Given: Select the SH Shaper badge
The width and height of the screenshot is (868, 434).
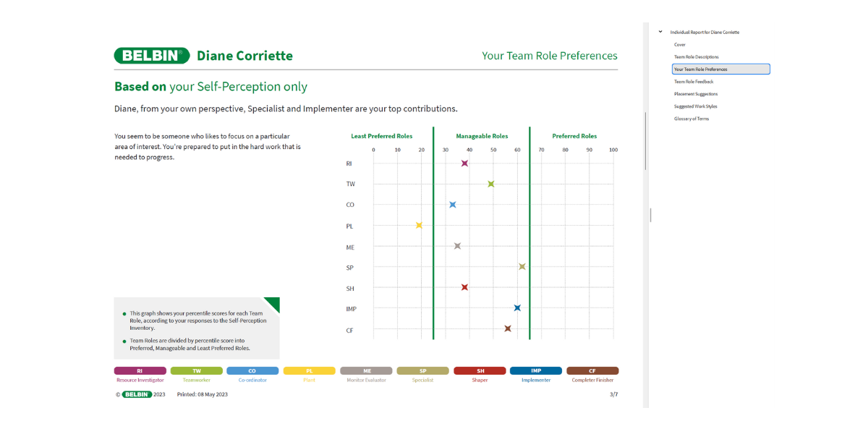Looking at the screenshot, I should pos(480,370).
